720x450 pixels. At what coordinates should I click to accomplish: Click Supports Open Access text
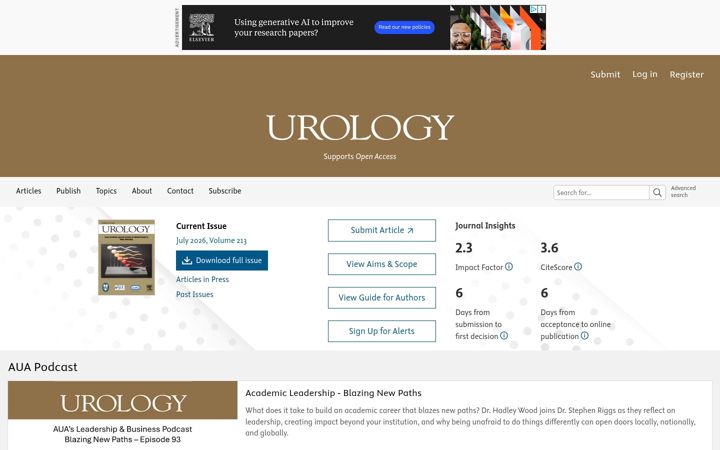click(360, 157)
